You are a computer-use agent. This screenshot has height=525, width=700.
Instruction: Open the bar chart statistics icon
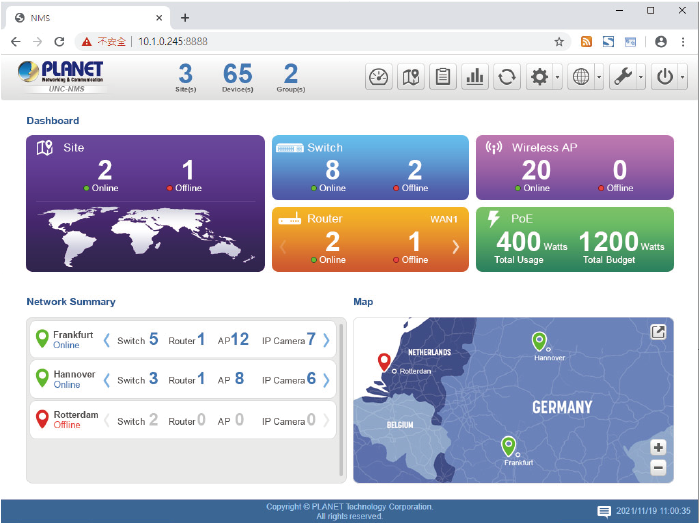tap(474, 77)
